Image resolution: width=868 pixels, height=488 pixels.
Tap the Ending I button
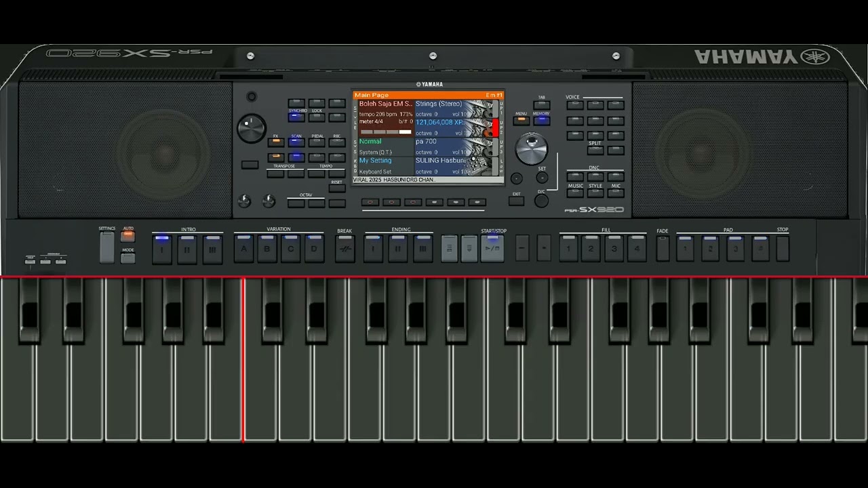[x=372, y=248]
